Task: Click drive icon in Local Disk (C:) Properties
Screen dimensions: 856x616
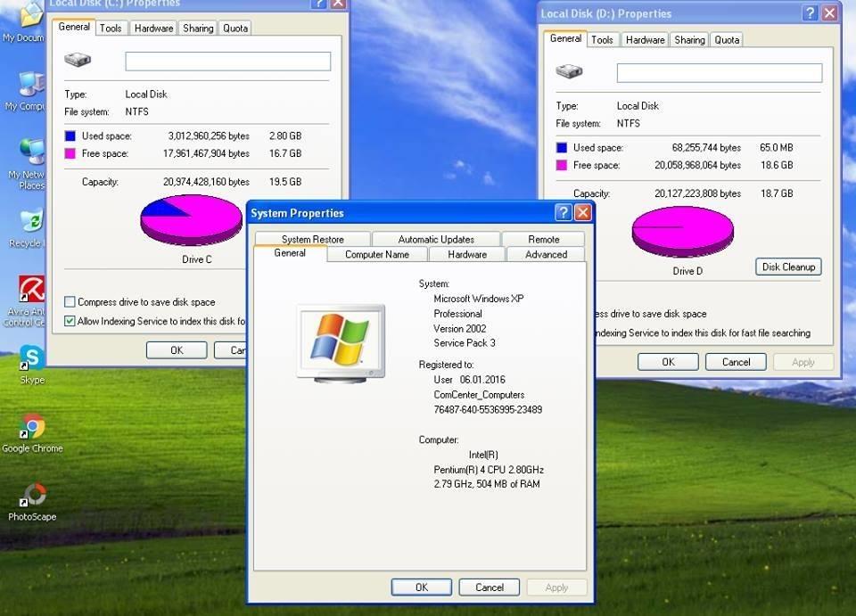Action: pos(78,60)
